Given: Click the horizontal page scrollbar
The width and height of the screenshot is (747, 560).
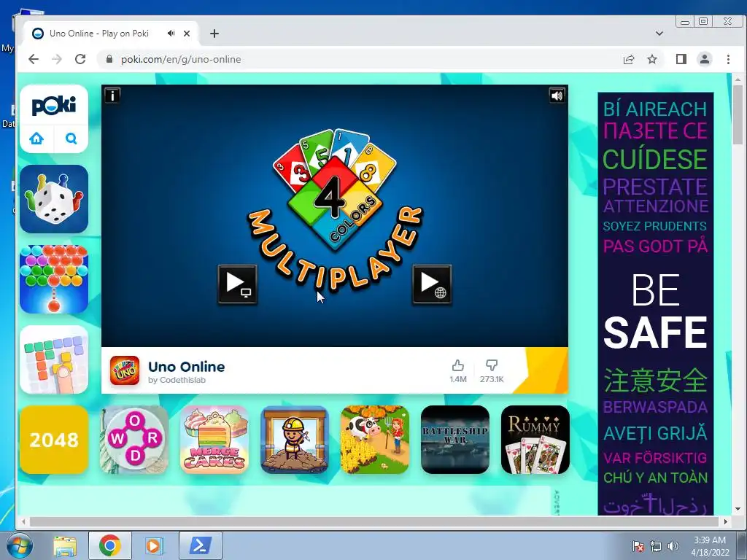Looking at the screenshot, I should click(373, 521).
